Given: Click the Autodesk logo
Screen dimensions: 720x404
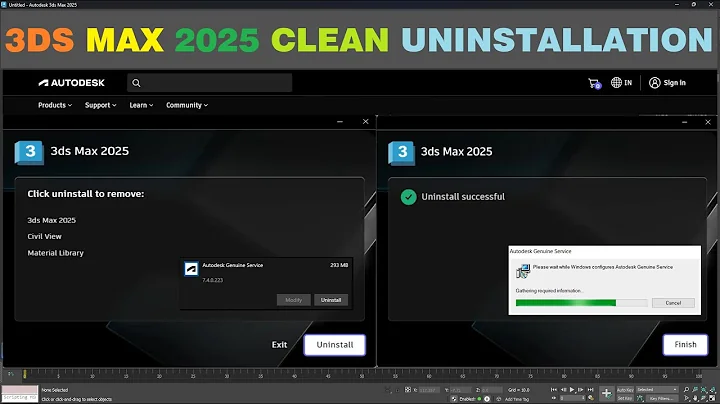Looking at the screenshot, I should tap(71, 83).
